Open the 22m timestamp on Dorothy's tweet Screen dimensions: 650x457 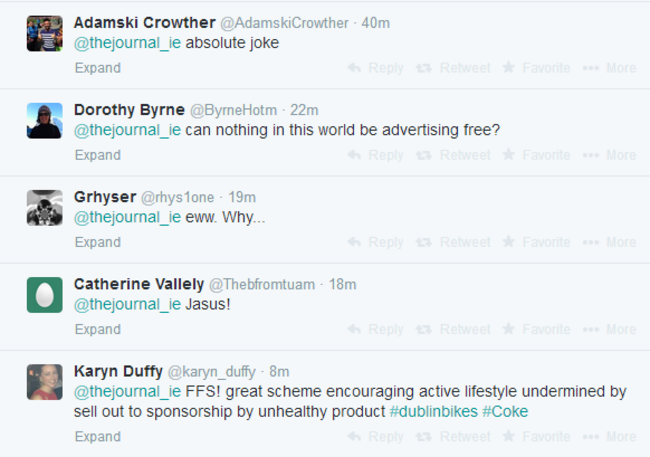tap(304, 110)
